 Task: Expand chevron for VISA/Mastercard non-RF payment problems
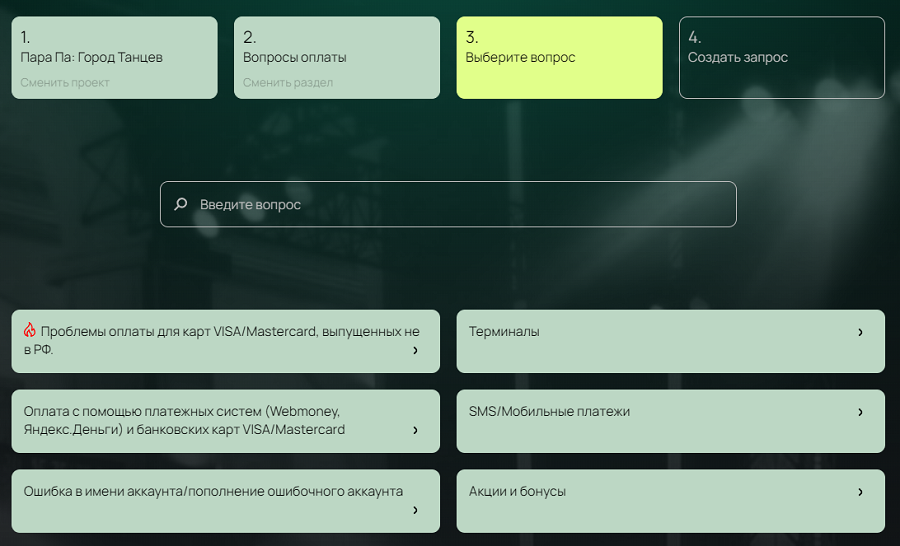click(415, 350)
